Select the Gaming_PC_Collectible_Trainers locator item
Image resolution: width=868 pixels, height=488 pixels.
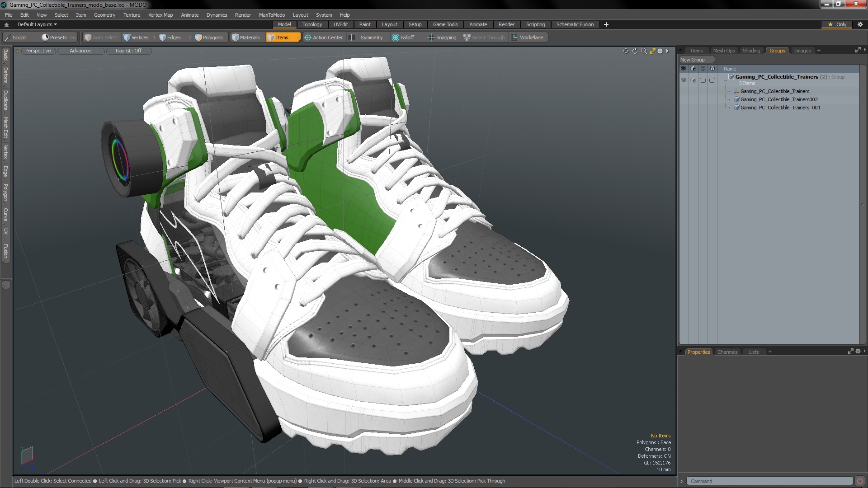click(774, 91)
